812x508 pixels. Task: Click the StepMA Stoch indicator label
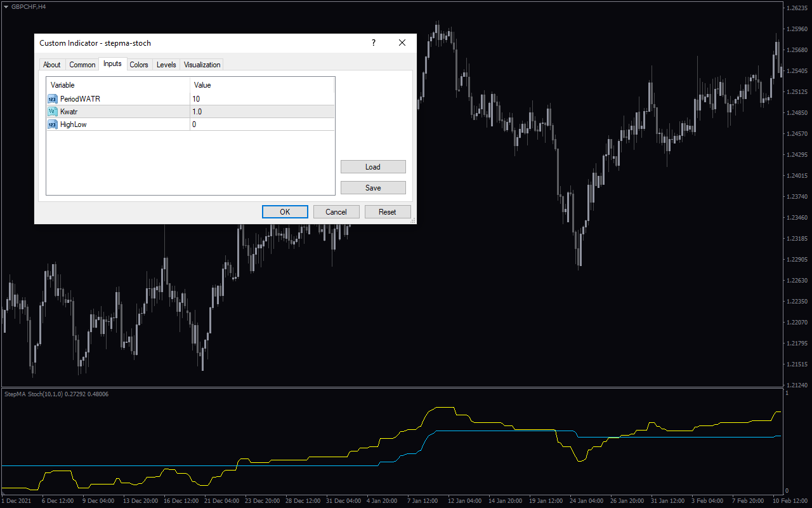tap(56, 394)
